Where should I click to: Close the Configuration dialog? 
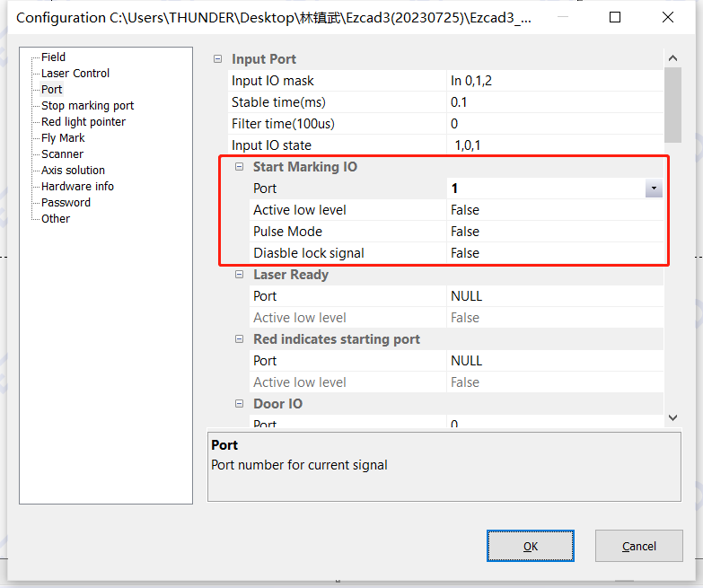click(x=668, y=17)
